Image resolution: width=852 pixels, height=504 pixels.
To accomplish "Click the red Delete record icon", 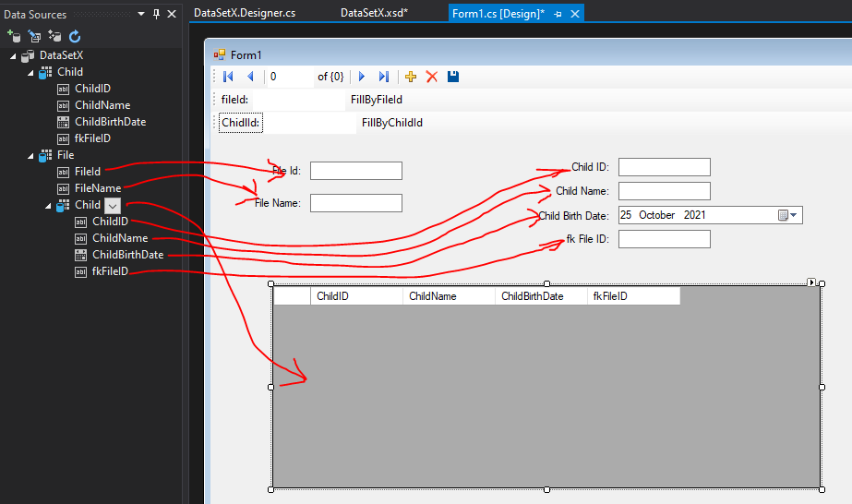I will click(432, 77).
